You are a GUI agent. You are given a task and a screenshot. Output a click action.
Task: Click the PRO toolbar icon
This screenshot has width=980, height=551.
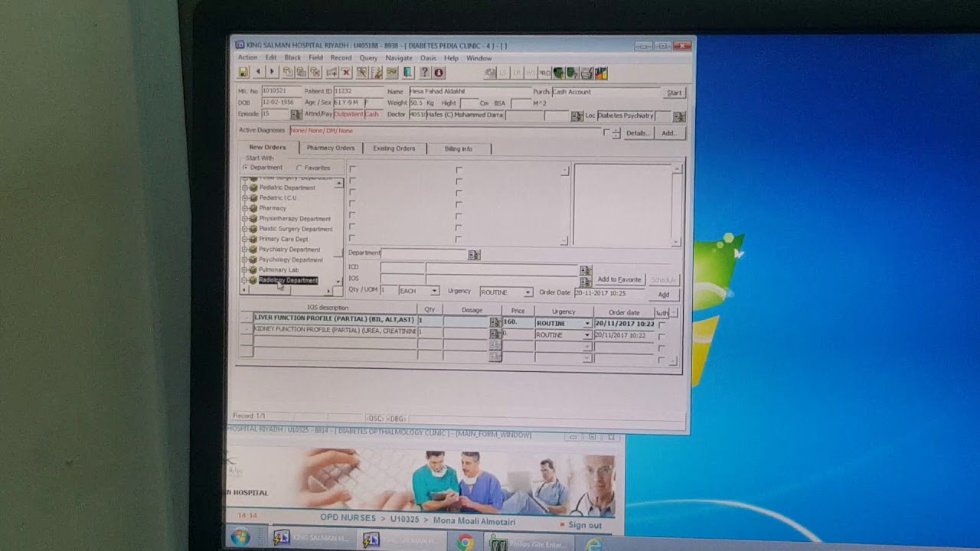click(544, 73)
